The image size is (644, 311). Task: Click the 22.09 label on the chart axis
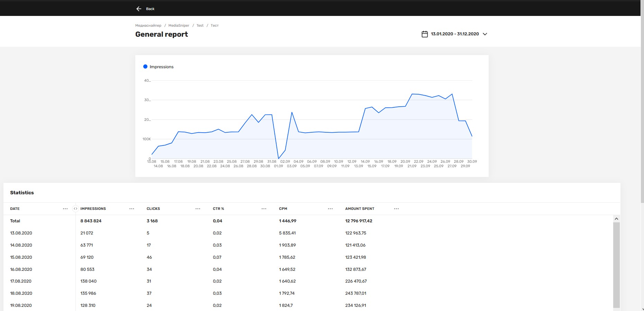click(419, 162)
